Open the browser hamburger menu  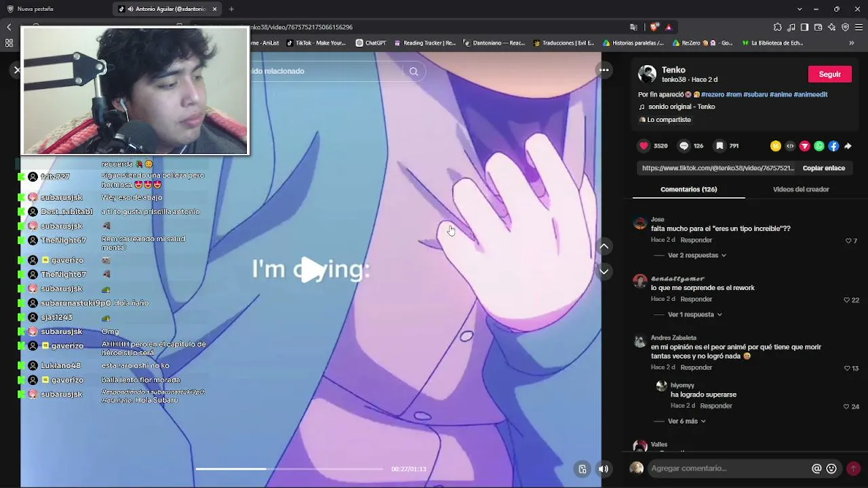[859, 27]
